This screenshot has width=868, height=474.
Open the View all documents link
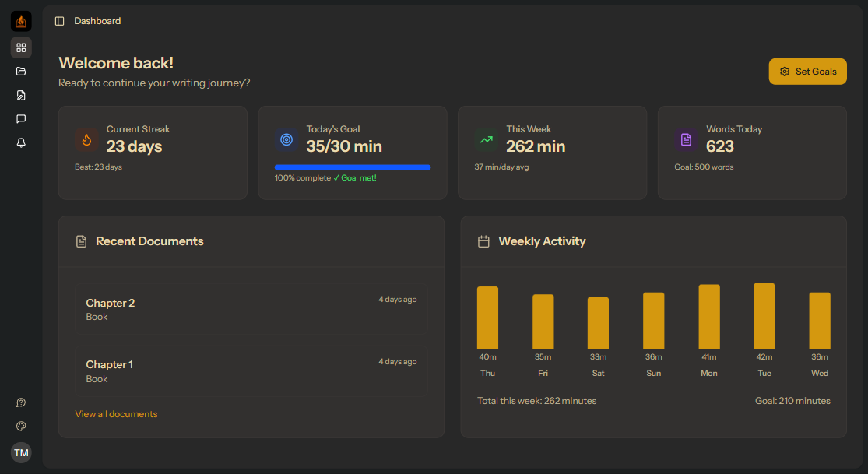click(116, 414)
